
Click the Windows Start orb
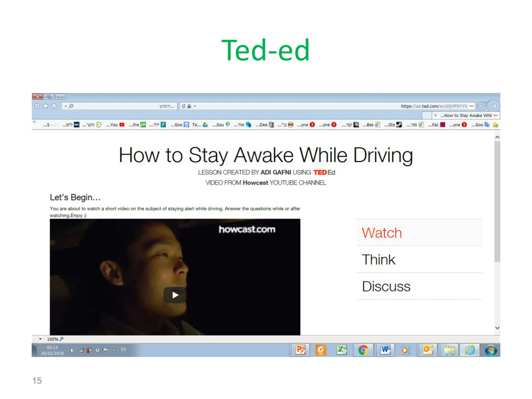click(491, 350)
